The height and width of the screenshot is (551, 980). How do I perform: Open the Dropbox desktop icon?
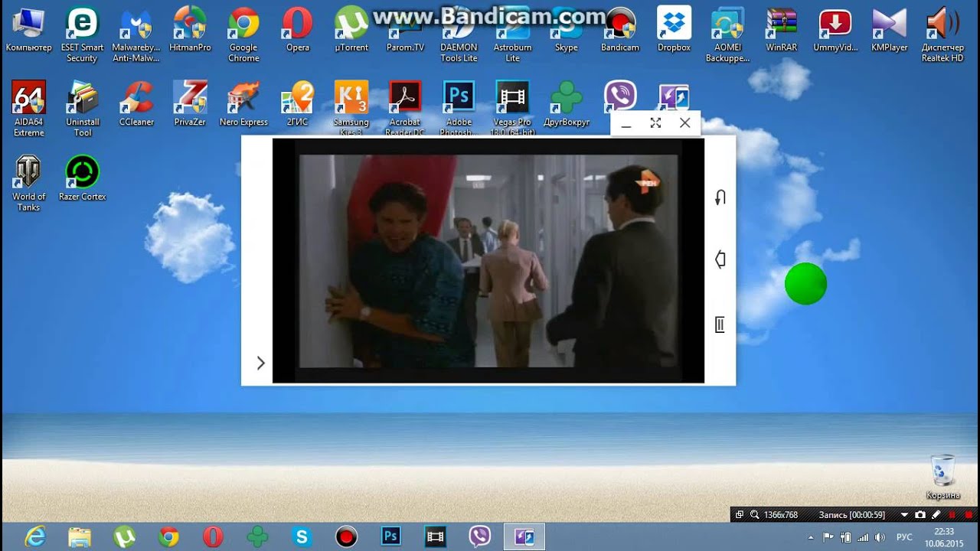coord(674,31)
